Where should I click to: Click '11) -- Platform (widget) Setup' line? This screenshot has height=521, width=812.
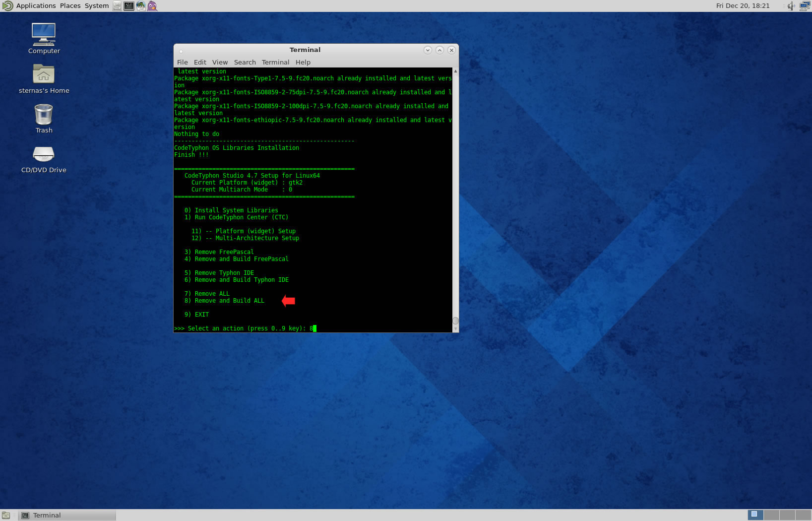(x=244, y=231)
